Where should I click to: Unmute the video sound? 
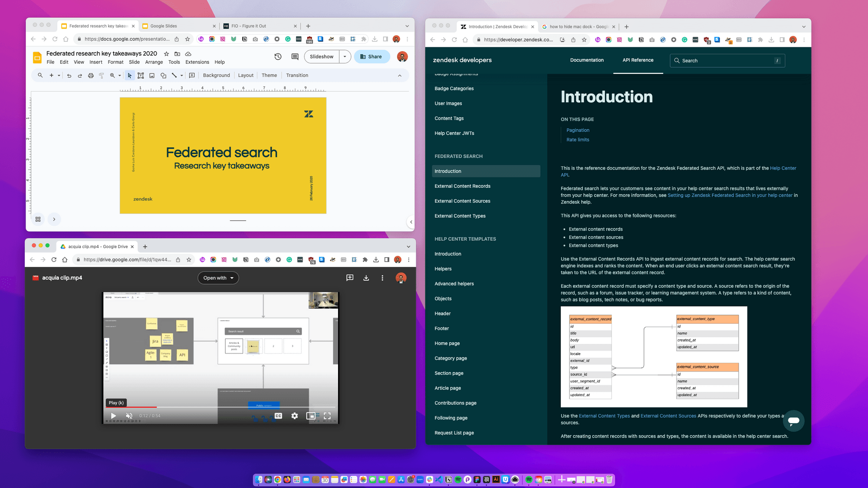[x=129, y=416]
